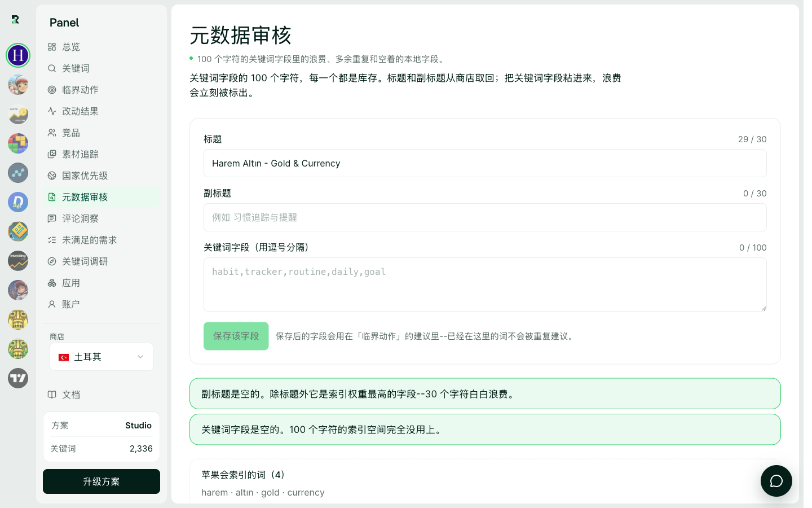
Task: Open 竞品 competitors page
Action: tap(101, 133)
